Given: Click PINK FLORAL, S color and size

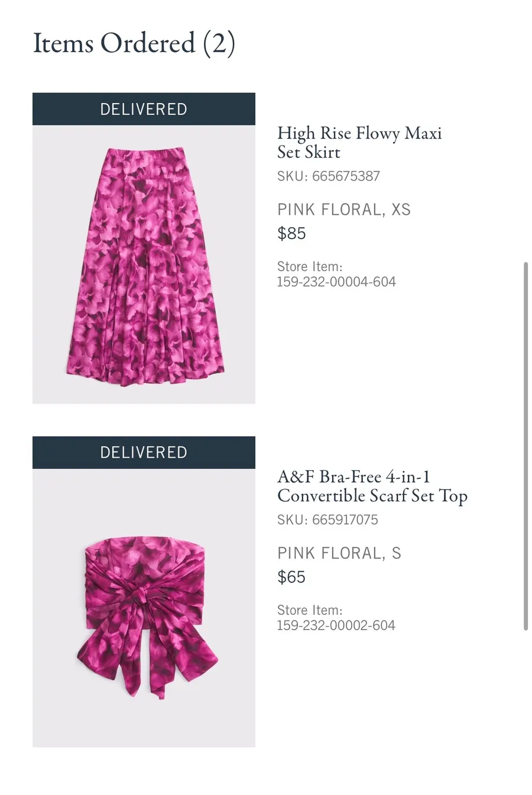Looking at the screenshot, I should 339,553.
